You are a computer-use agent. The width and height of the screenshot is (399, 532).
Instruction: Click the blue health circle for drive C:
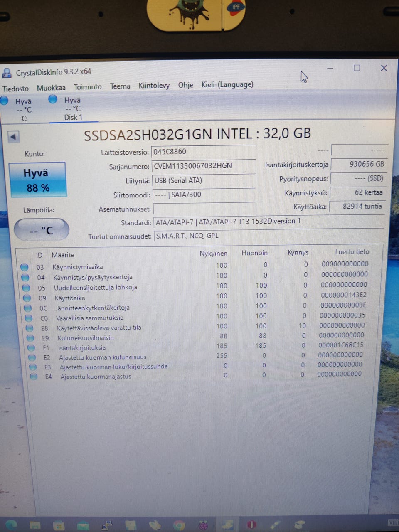point(4,100)
